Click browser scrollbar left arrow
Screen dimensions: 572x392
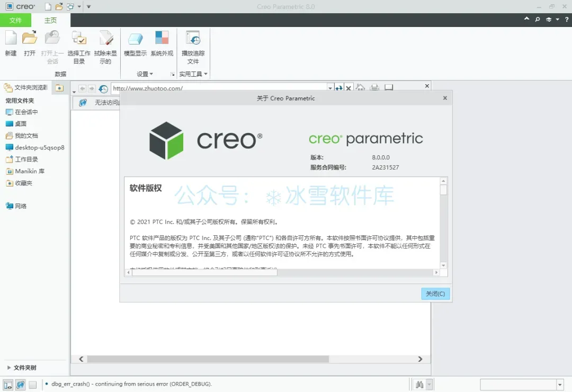tap(81, 359)
